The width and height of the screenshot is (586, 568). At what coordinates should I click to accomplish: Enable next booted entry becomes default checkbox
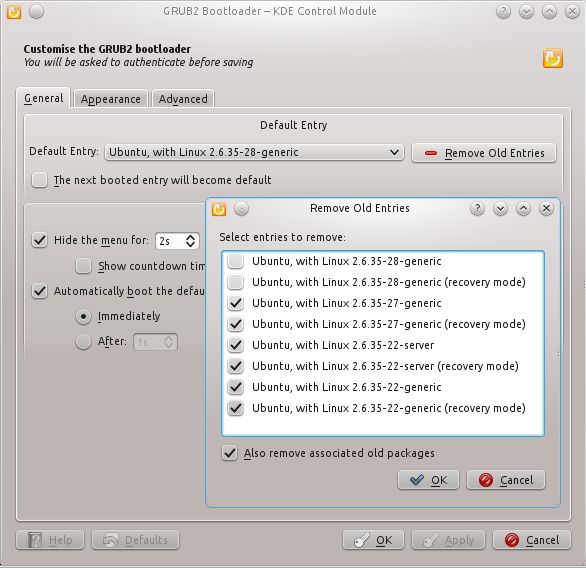click(39, 180)
